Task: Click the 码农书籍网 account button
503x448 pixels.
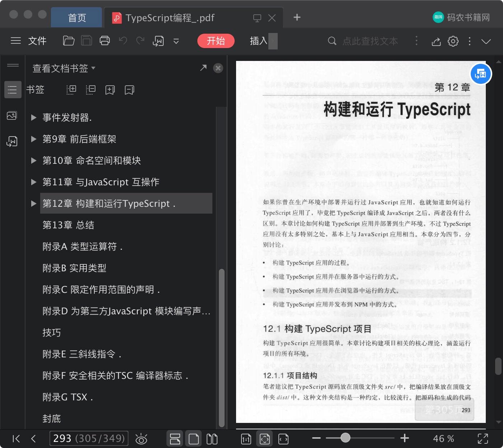Action: [461, 17]
